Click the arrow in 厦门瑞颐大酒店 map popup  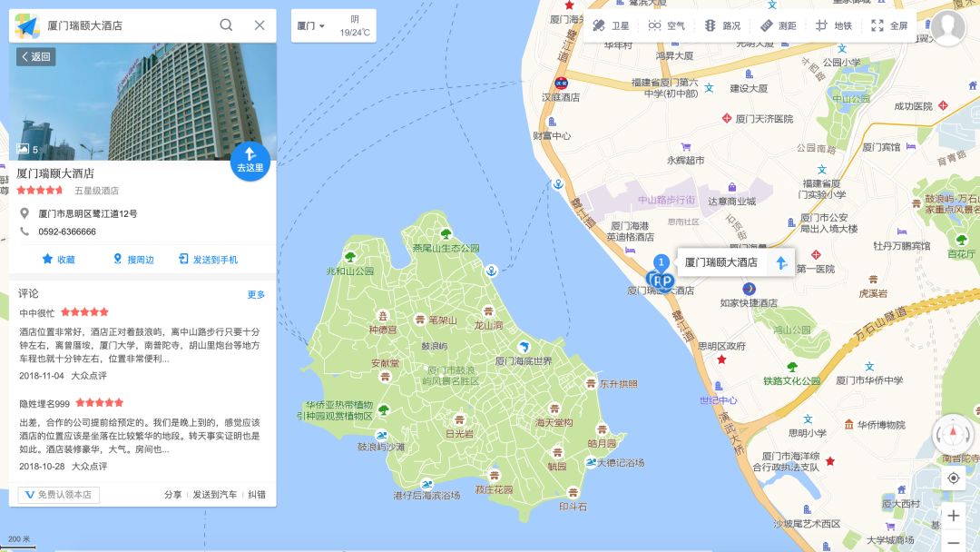[781, 262]
